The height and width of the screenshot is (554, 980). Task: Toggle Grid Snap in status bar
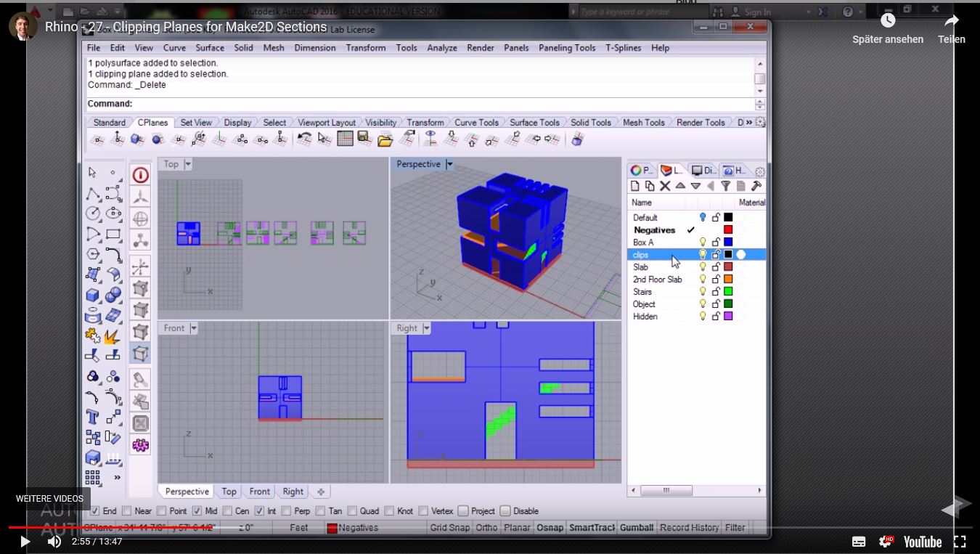[449, 528]
